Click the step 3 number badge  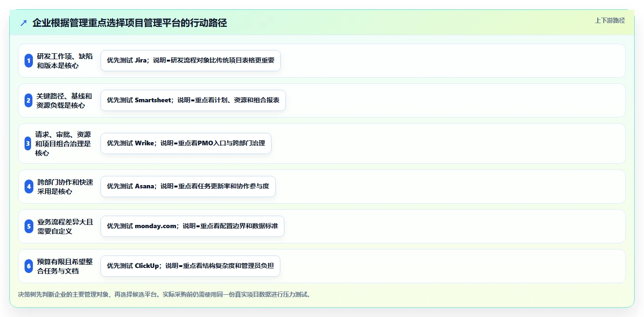[28, 143]
